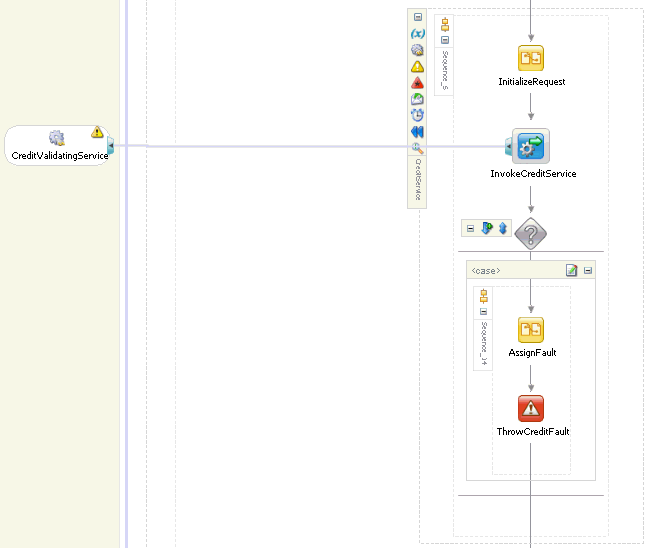This screenshot has width=649, height=548.
Task: Select the InvokeCreditService invoke activity icon
Action: click(531, 146)
